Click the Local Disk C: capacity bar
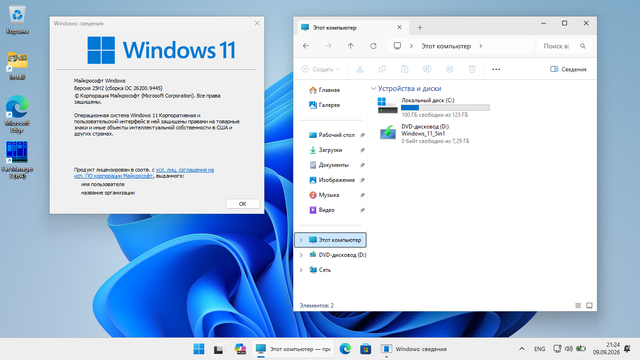The image size is (640, 360). [x=445, y=108]
